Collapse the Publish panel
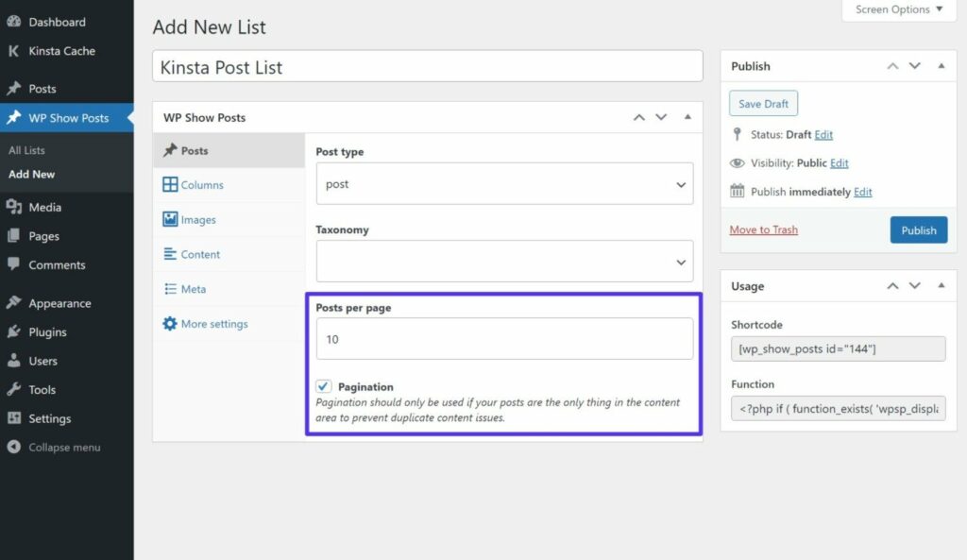967x560 pixels. tap(940, 65)
